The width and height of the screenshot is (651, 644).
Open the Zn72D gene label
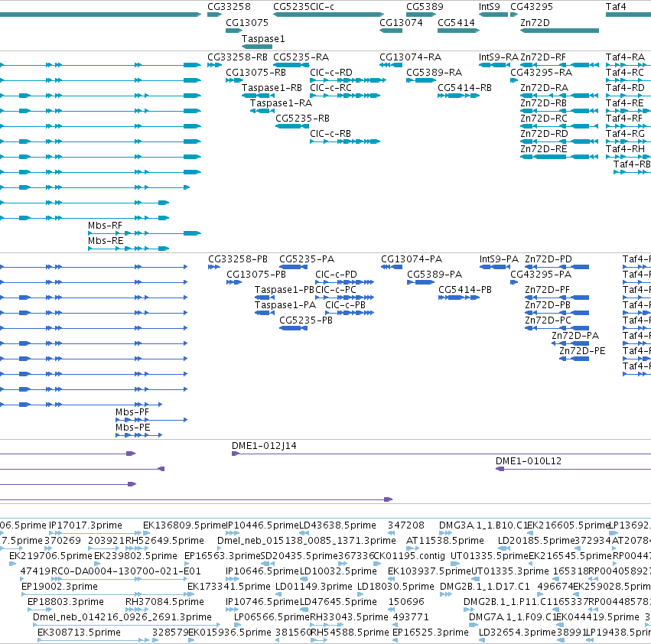point(535,23)
